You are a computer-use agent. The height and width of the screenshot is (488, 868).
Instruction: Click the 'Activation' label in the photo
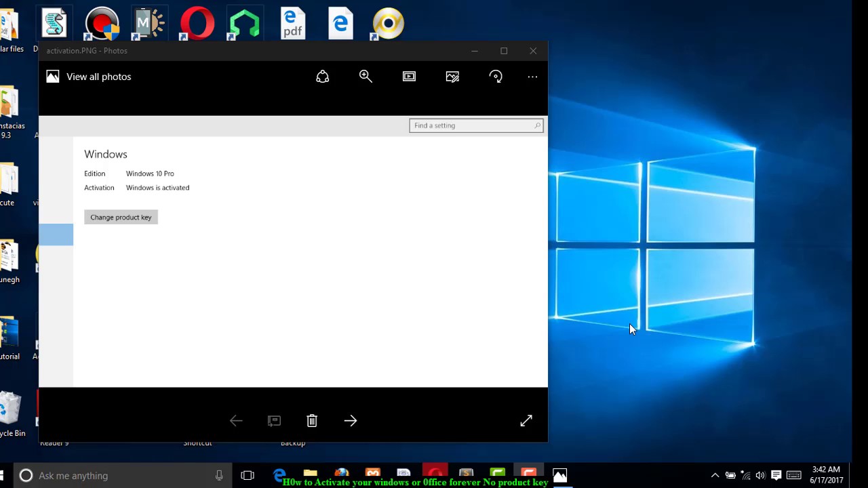click(99, 188)
